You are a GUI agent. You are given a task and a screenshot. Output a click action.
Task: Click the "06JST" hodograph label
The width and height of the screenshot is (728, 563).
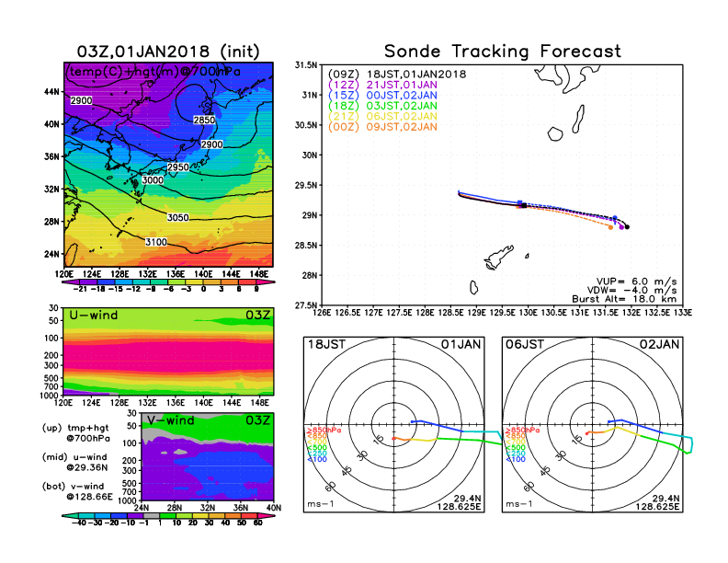click(x=525, y=345)
